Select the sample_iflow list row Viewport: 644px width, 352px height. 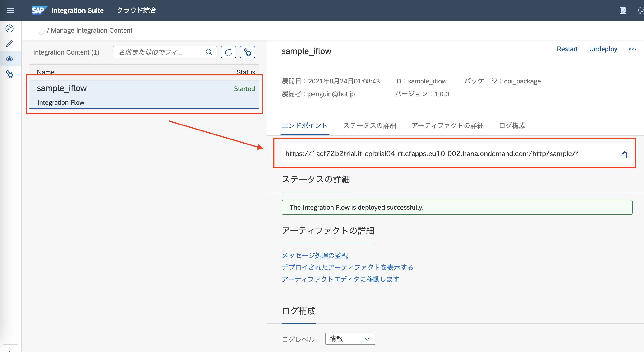click(144, 94)
